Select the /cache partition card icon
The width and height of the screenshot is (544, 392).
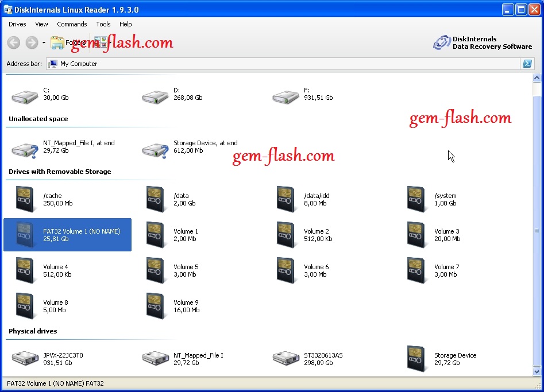[25, 199]
